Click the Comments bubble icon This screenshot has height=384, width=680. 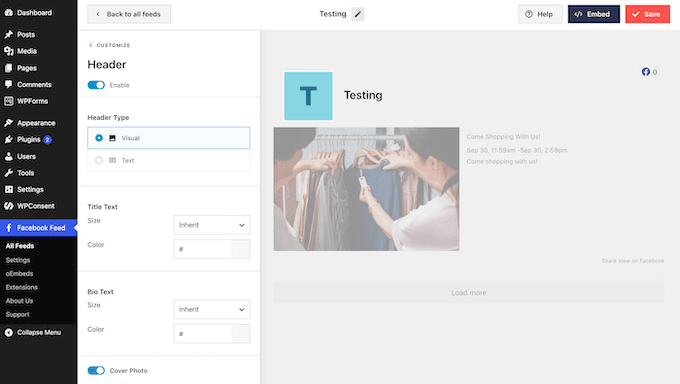click(9, 85)
